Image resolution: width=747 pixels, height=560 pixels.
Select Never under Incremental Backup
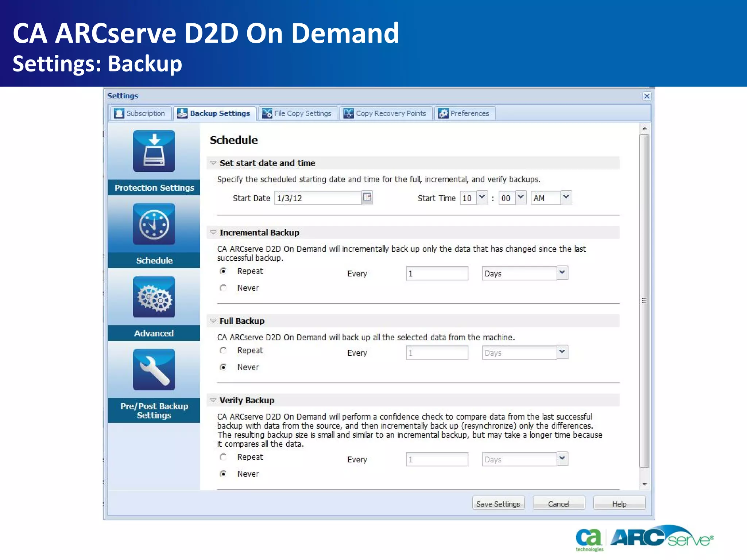pos(223,288)
